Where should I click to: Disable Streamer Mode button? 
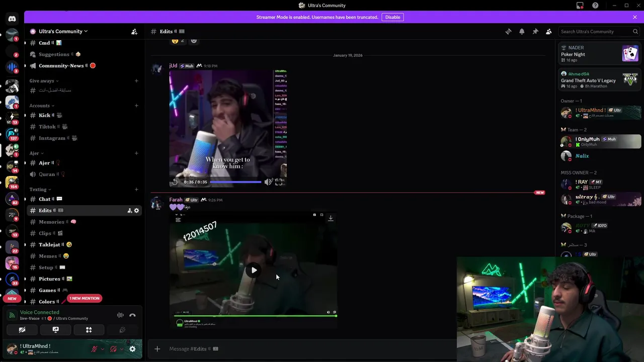tap(392, 17)
